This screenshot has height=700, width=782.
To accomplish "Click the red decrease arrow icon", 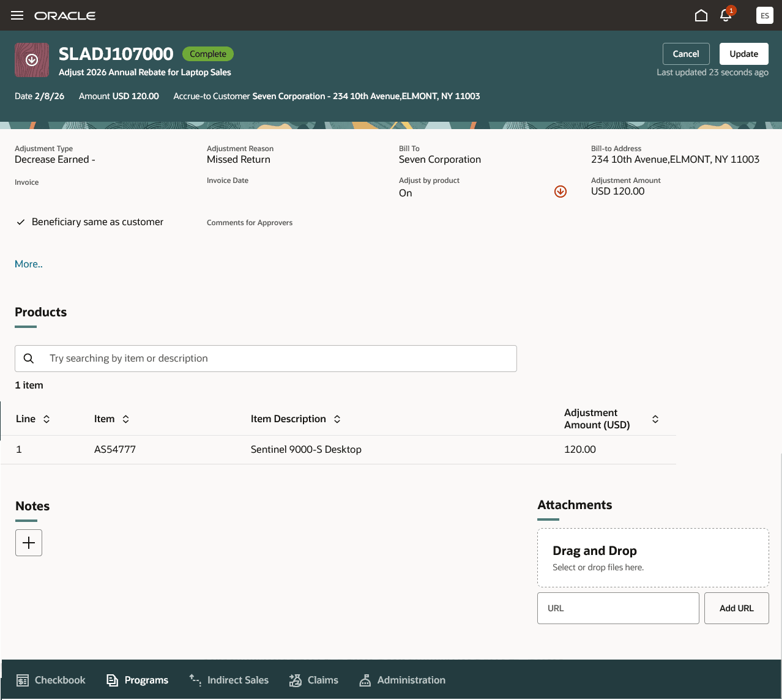I will [560, 192].
